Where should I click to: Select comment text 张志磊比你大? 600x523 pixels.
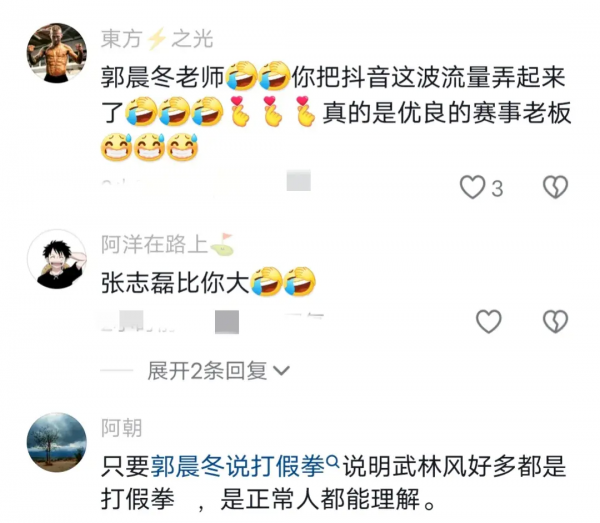[175, 283]
